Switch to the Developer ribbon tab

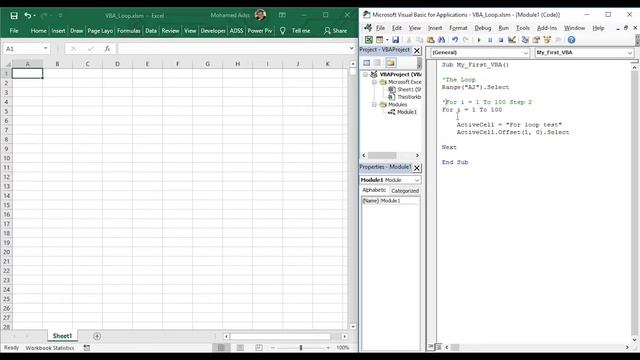point(213,31)
